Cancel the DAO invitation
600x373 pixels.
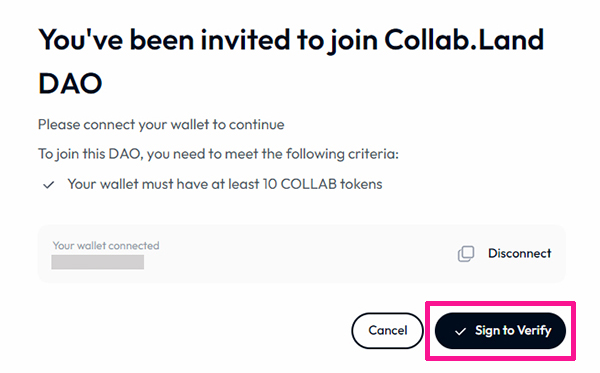point(387,331)
